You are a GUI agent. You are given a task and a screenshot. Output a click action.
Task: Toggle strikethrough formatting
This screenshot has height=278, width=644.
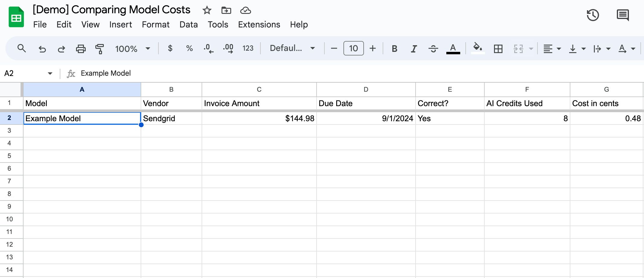(x=433, y=49)
